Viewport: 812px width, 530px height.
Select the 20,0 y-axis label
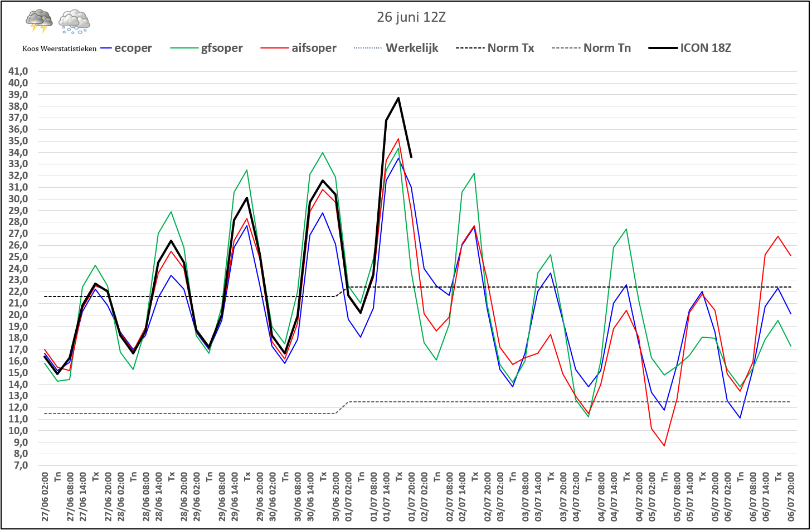click(18, 315)
